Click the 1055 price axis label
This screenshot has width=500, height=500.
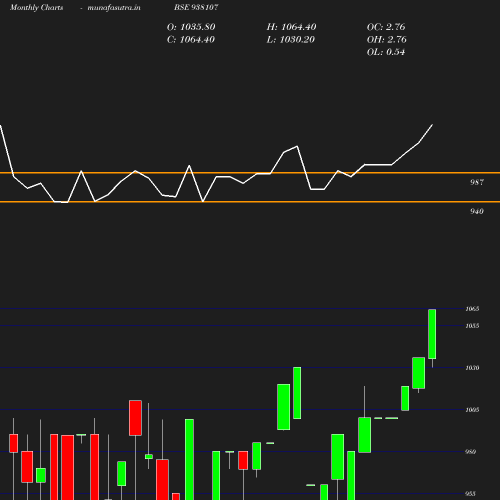472,326
